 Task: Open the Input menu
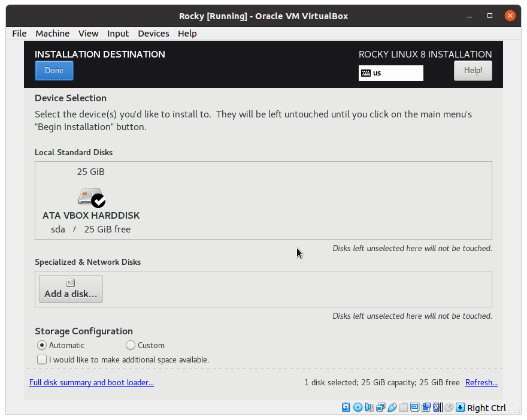pos(118,34)
